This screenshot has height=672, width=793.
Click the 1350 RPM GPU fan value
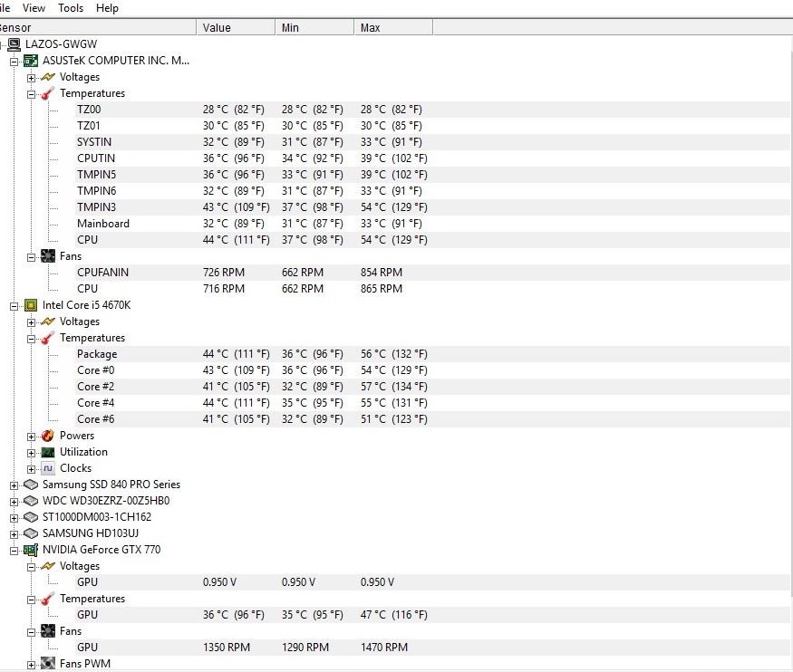[x=227, y=648]
